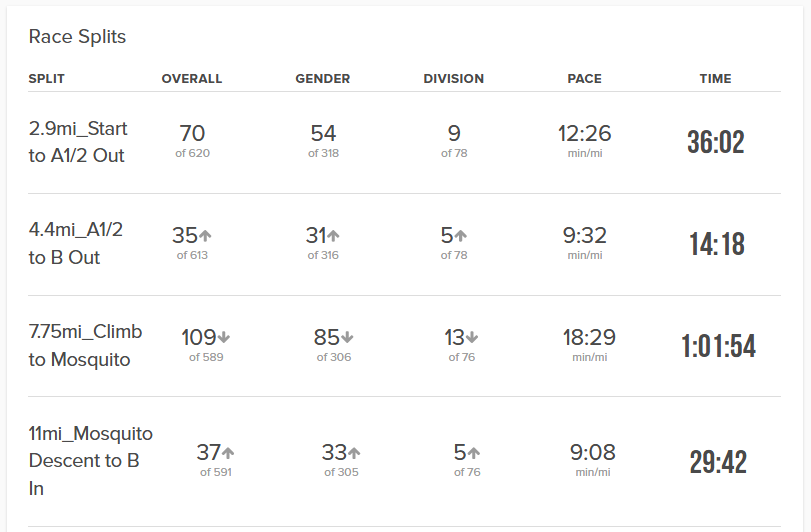This screenshot has width=811, height=532.
Task: Select the 4.4mi_A1/2 to B Out split
Action: pyautogui.click(x=76, y=244)
